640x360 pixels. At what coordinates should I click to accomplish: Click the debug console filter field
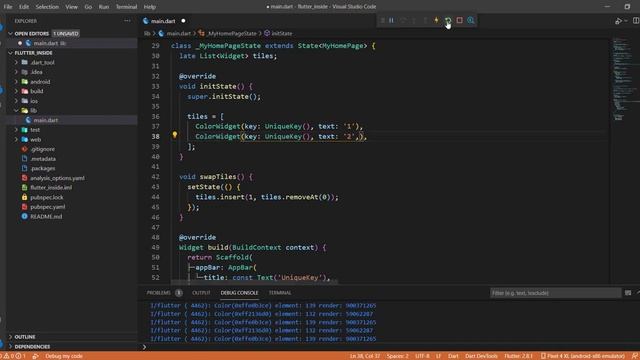point(555,293)
